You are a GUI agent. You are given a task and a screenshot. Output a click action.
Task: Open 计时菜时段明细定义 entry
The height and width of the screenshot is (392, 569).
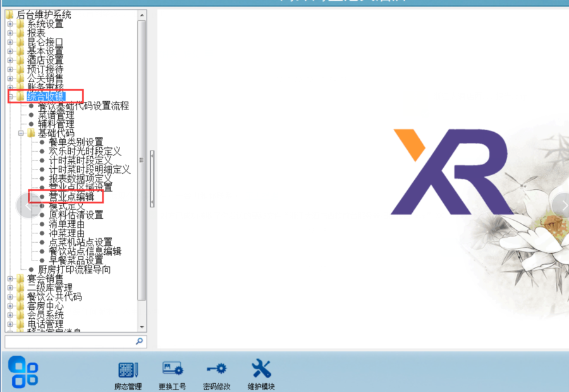tap(90, 169)
